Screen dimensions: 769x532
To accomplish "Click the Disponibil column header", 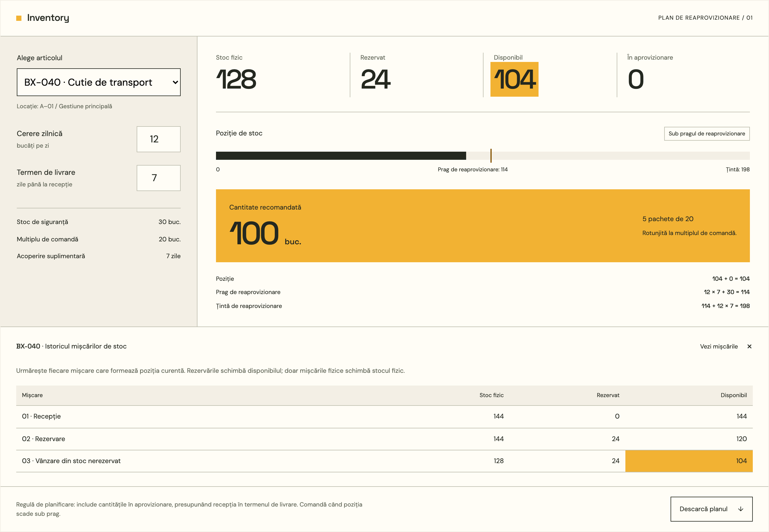I will tap(733, 395).
